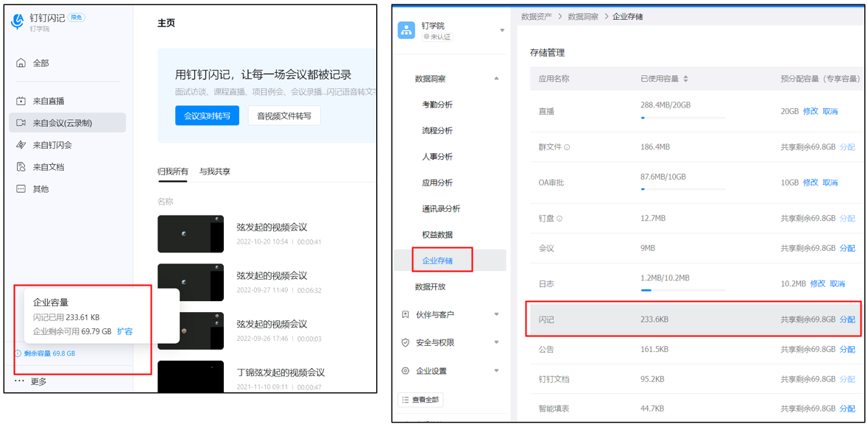
Task: Click 取消 link in OA审批 row
Action: coord(830,182)
